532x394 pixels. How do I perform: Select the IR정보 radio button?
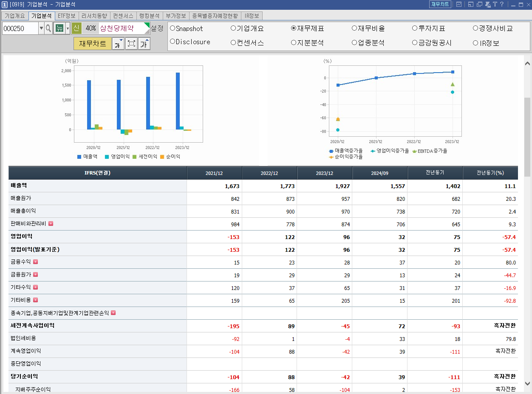pyautogui.click(x=475, y=43)
